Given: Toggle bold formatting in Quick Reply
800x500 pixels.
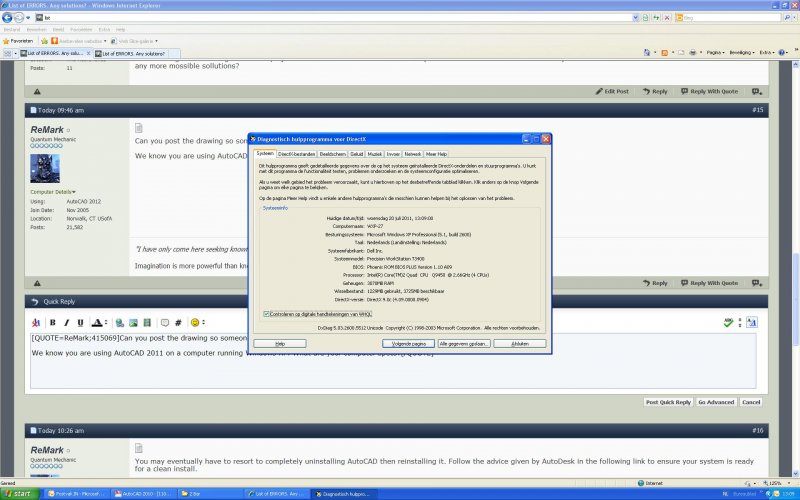Looking at the screenshot, I should point(53,322).
